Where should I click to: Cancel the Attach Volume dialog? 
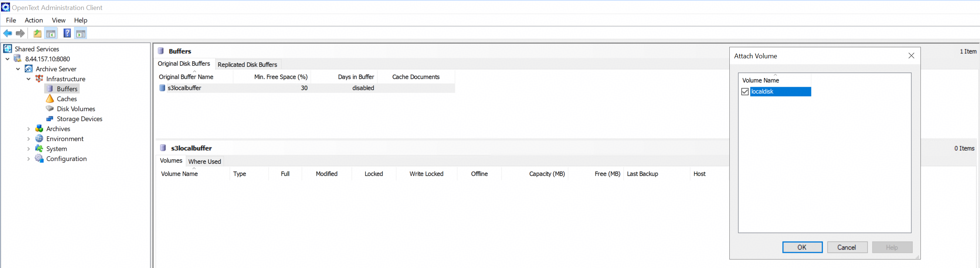click(847, 247)
